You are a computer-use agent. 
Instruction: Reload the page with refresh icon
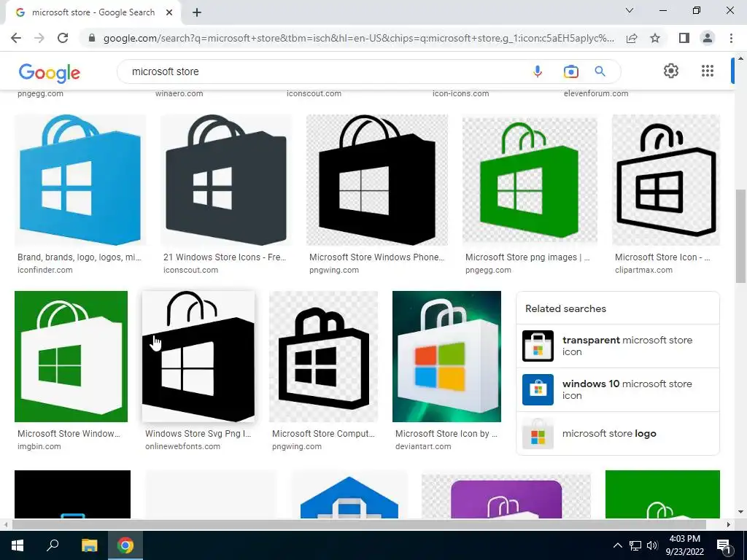[x=63, y=38]
